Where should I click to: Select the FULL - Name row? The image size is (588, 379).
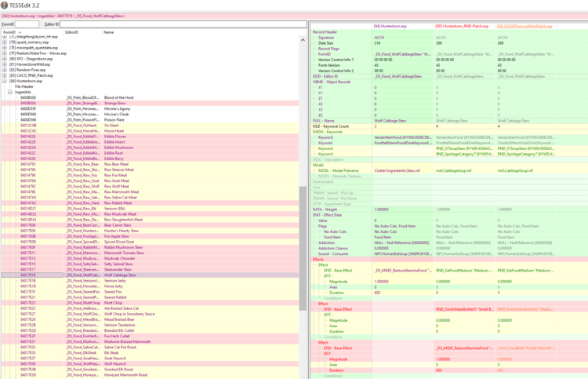click(x=449, y=121)
